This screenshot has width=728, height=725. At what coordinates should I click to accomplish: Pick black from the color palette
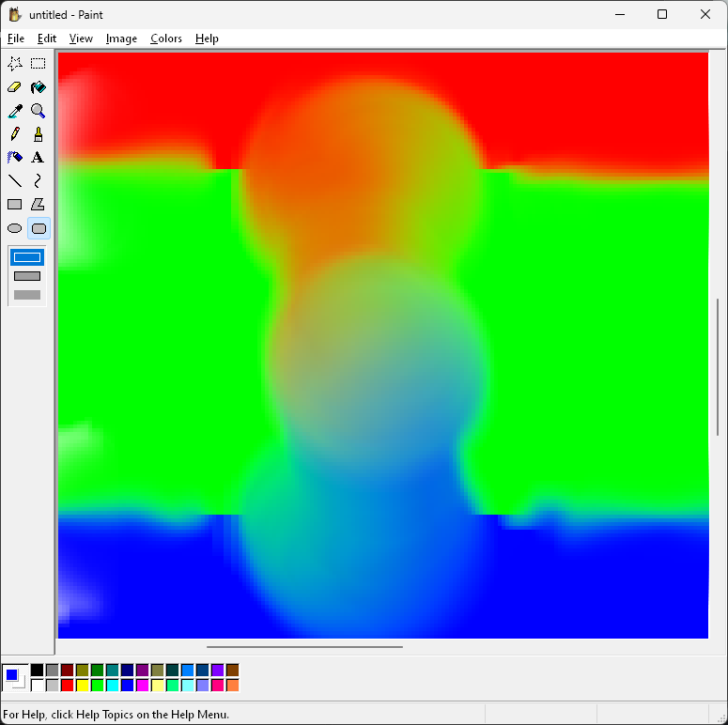[38, 671]
